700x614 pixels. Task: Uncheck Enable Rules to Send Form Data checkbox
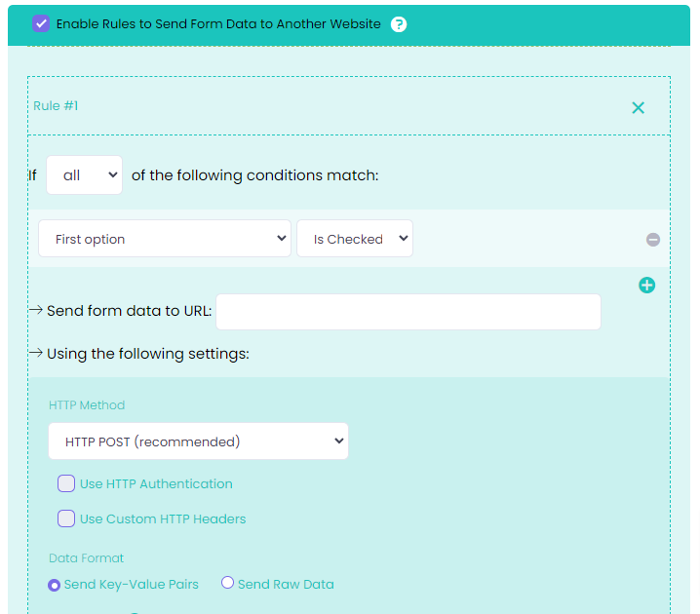click(x=41, y=23)
